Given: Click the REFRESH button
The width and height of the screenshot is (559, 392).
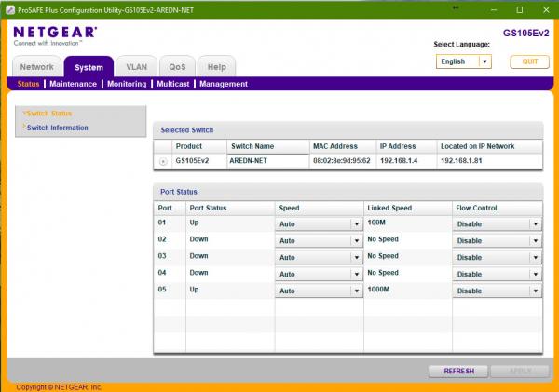Looking at the screenshot, I should coord(458,371).
